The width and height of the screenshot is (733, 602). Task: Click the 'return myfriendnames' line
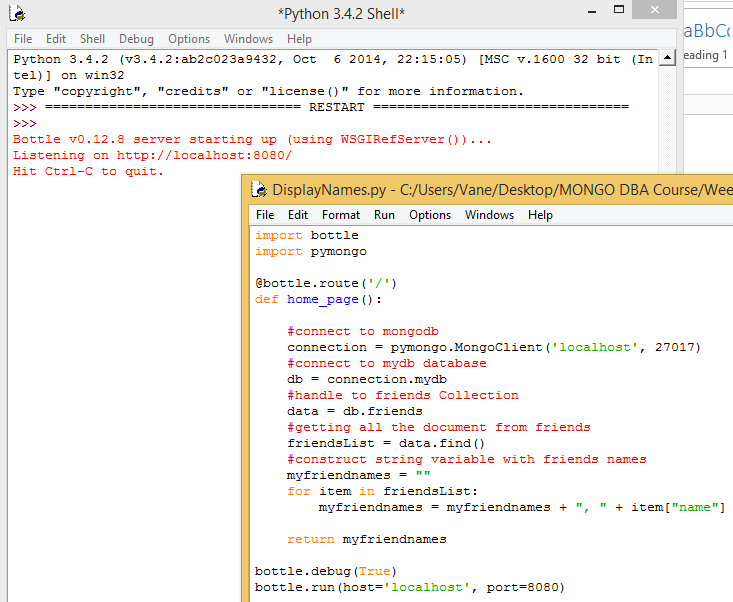[x=366, y=539]
